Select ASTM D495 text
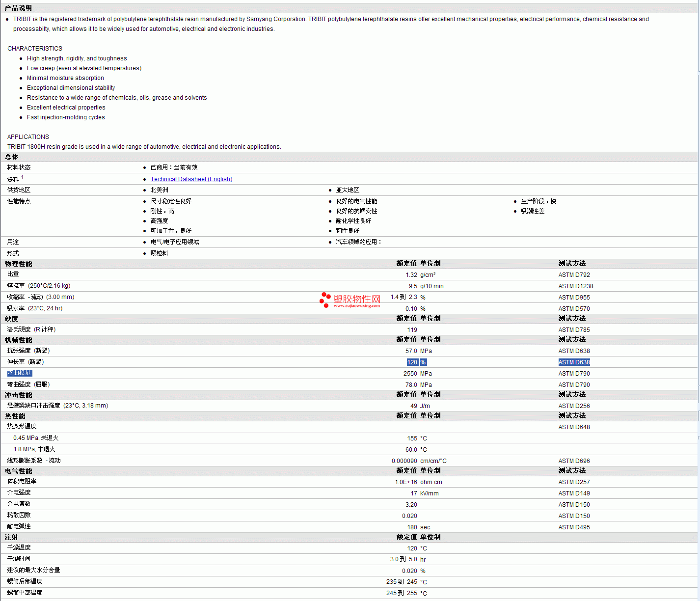 pos(574,527)
